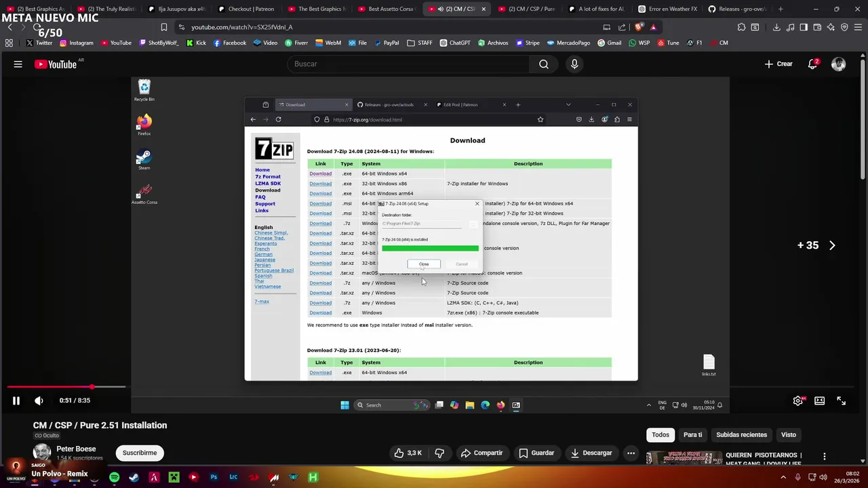868x488 pixels.
Task: Open the MercadoPago bookmark
Action: click(x=568, y=43)
